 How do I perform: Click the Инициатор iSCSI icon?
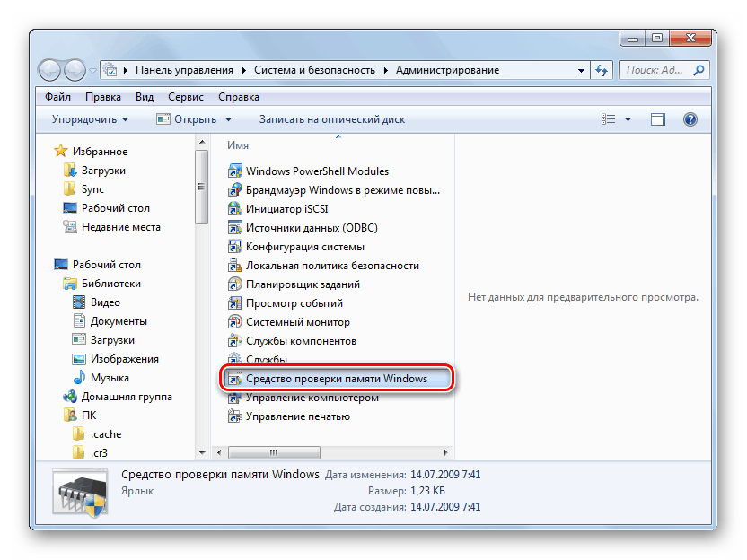click(x=234, y=208)
